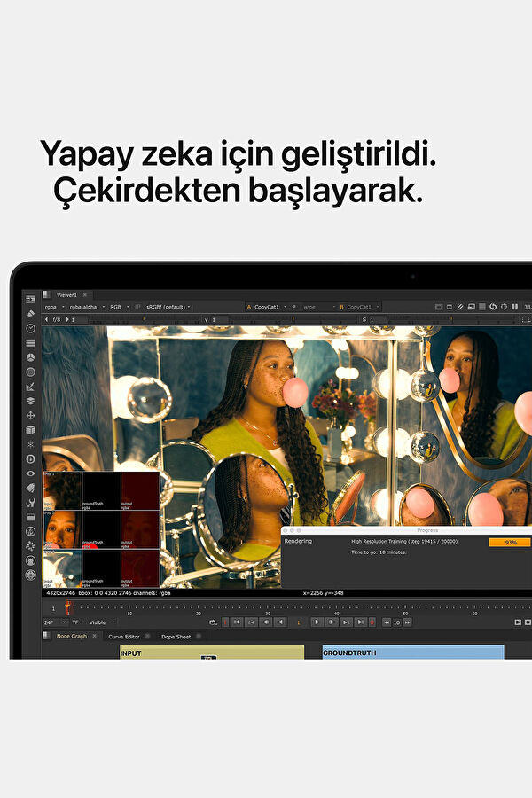The height and width of the screenshot is (798, 532).
Task: Play forward on the timeline
Action: tap(317, 622)
